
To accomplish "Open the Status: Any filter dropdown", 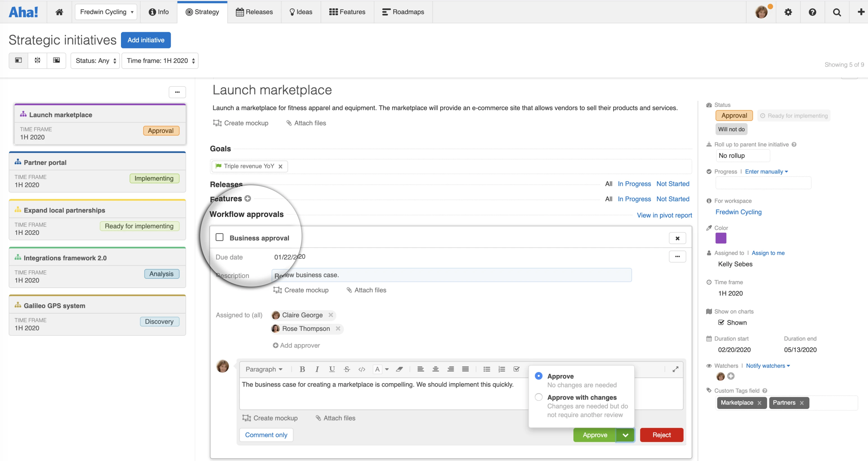I will (x=95, y=61).
